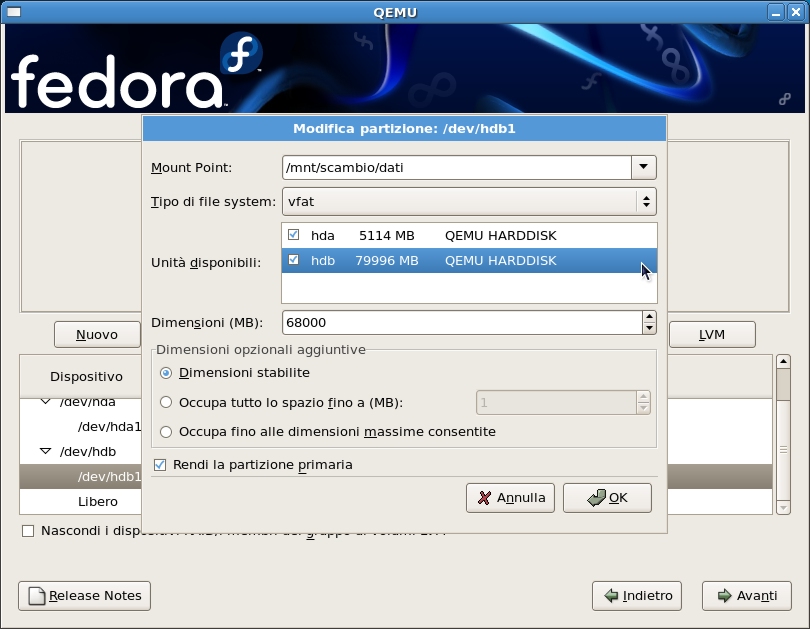The width and height of the screenshot is (810, 629).
Task: Click the Annulla button
Action: 510,498
